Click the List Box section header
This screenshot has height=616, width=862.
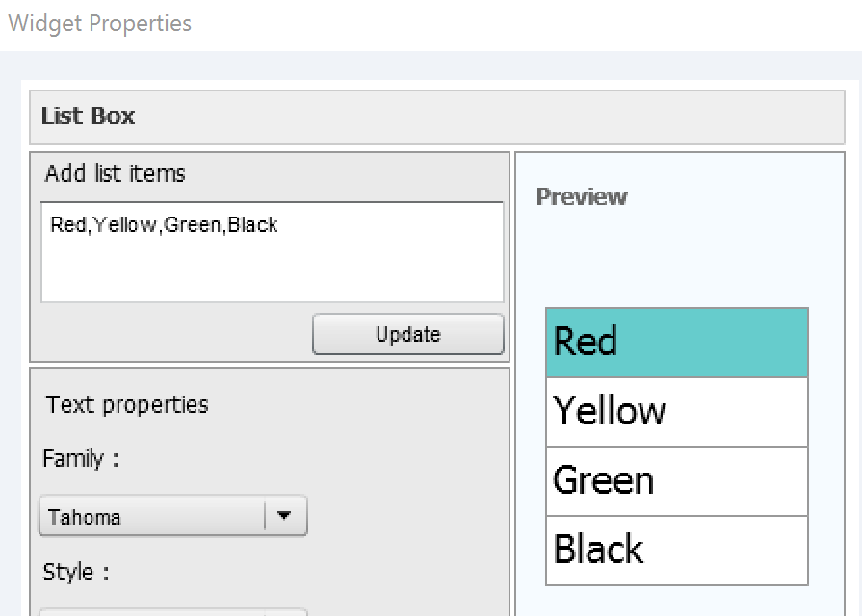[x=89, y=115]
